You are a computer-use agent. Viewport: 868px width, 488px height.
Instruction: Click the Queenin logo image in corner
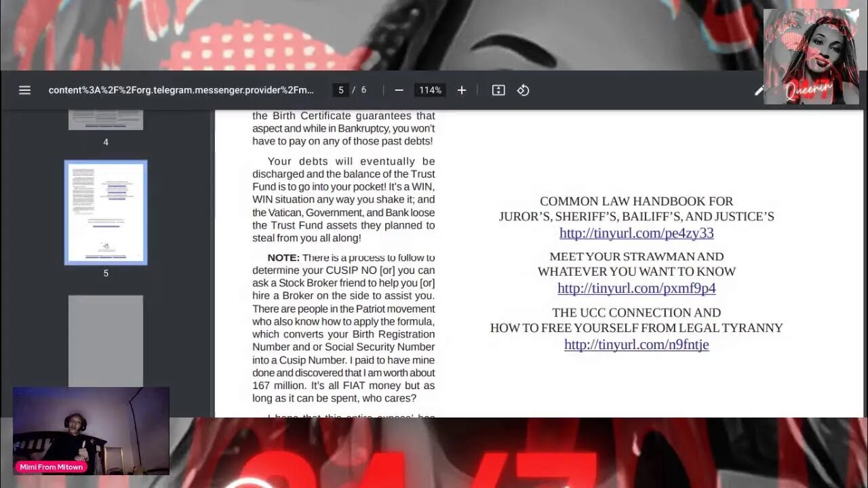(811, 57)
